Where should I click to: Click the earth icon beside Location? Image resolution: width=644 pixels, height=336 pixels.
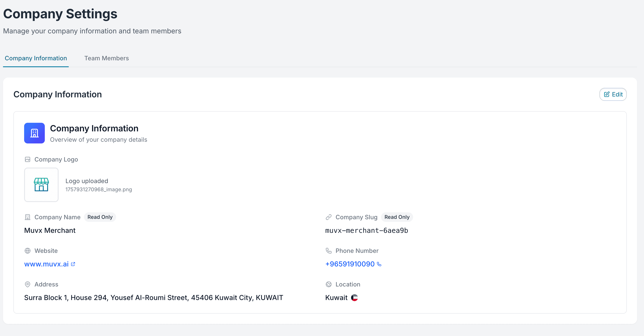pos(328,284)
